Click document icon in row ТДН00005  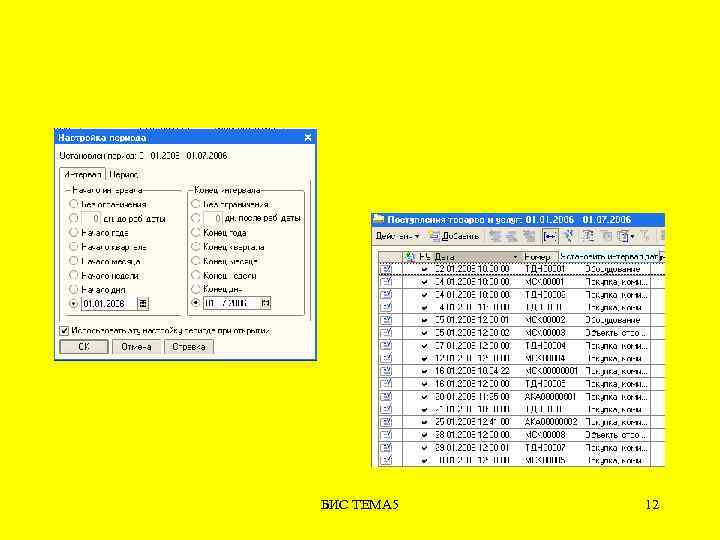click(386, 383)
